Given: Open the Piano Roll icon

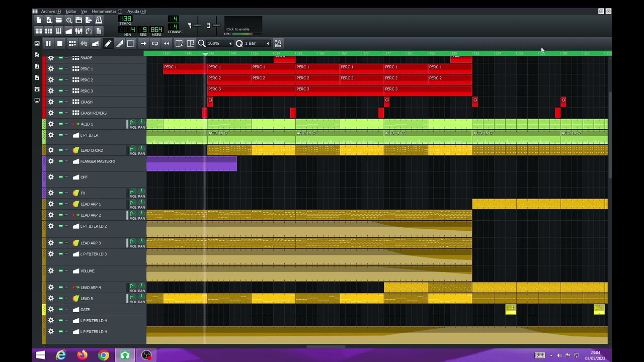Looking at the screenshot, I should [59, 31].
